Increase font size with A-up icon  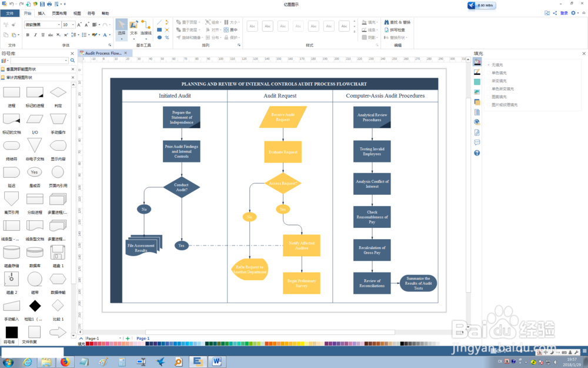(79, 25)
